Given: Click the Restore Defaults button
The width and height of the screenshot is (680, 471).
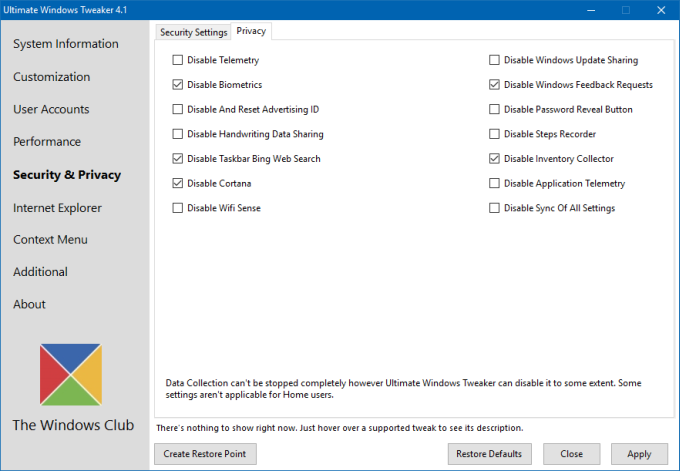Looking at the screenshot, I should [488, 454].
